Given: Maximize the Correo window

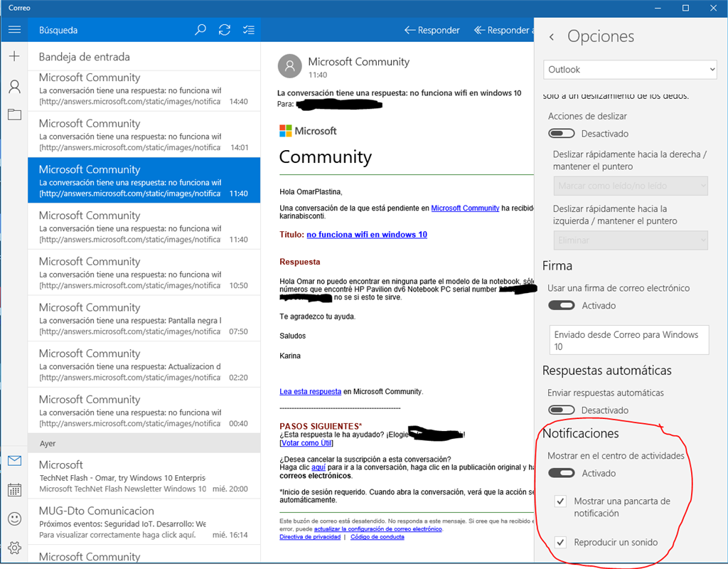Looking at the screenshot, I should click(x=685, y=8).
